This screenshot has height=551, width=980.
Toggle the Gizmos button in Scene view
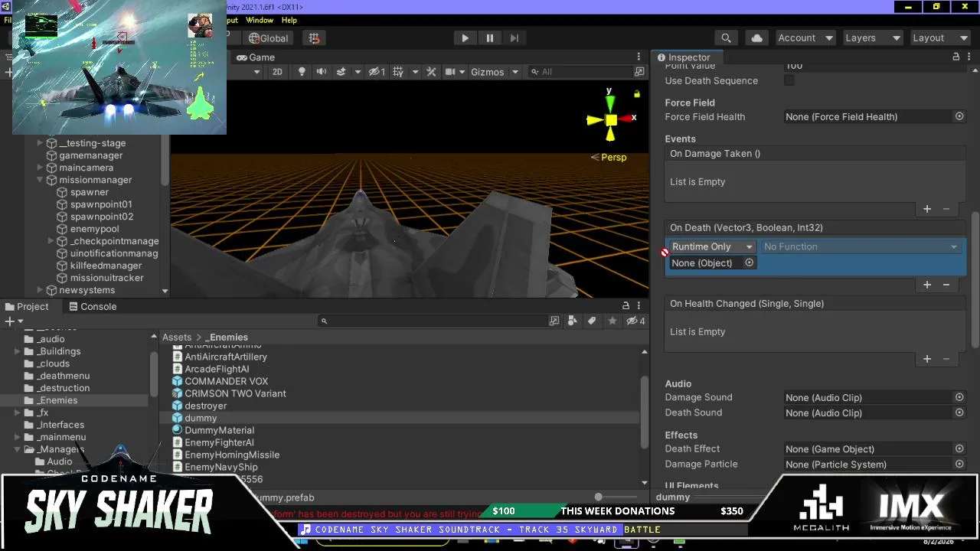487,72
